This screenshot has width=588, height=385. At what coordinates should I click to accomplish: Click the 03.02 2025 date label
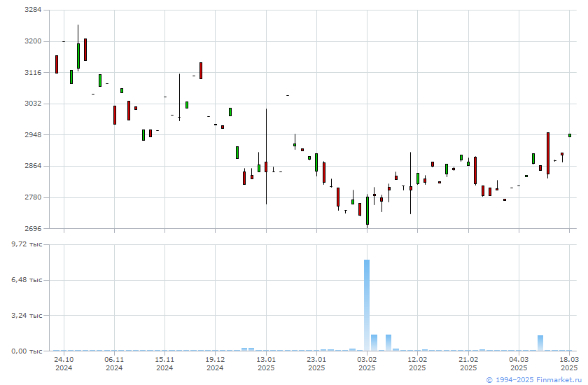(x=367, y=363)
